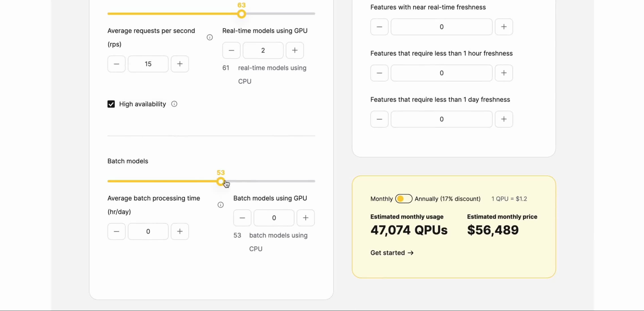This screenshot has width=644, height=311.
Task: Focus the less than 1 day freshness field
Action: [x=442, y=119]
